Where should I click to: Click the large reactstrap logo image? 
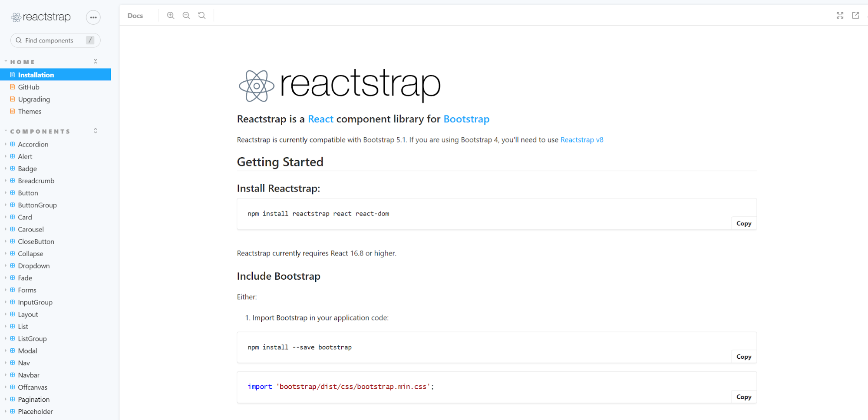coord(340,85)
